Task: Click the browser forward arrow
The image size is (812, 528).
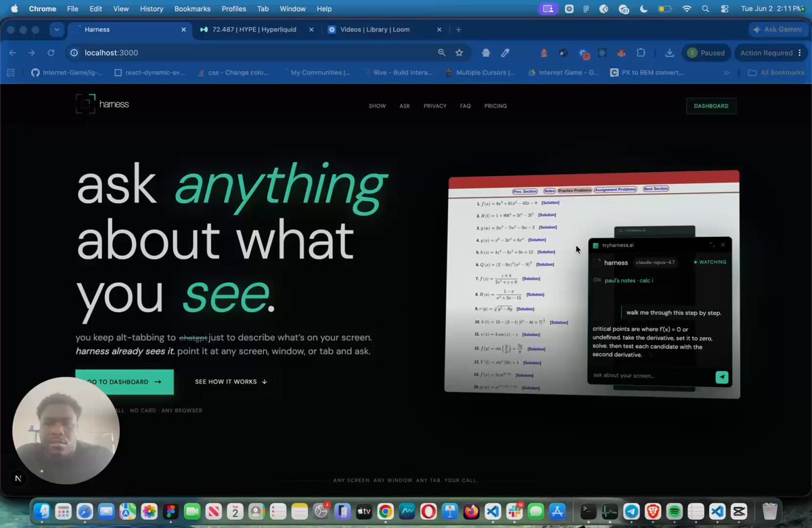Action: 31,53
